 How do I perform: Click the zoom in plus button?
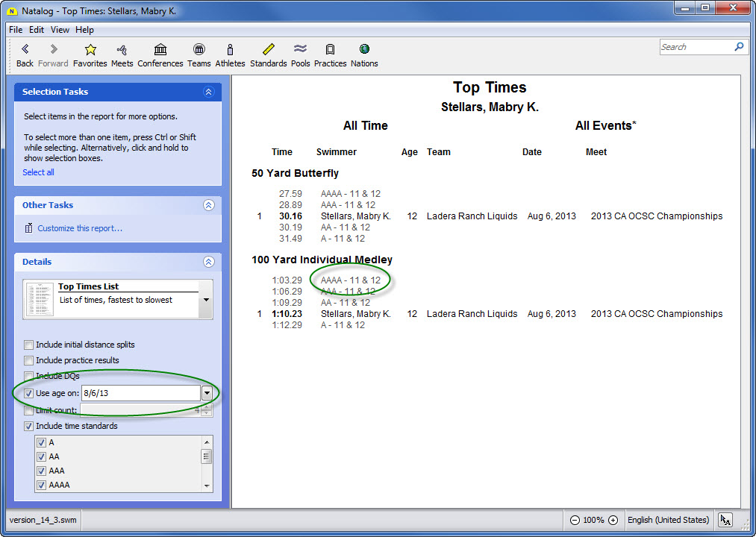click(613, 520)
